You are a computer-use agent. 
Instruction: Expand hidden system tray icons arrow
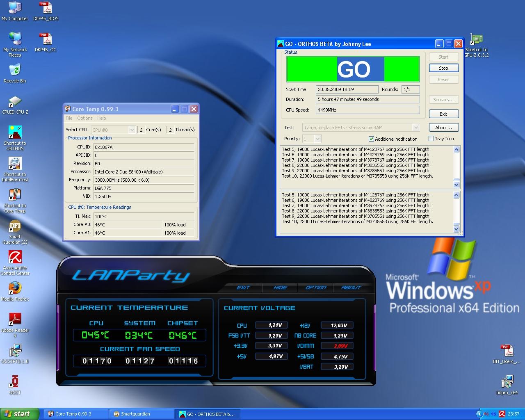pyautogui.click(x=479, y=414)
